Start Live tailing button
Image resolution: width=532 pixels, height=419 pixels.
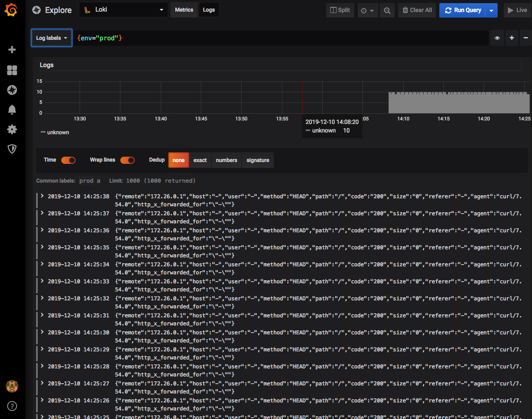[517, 10]
